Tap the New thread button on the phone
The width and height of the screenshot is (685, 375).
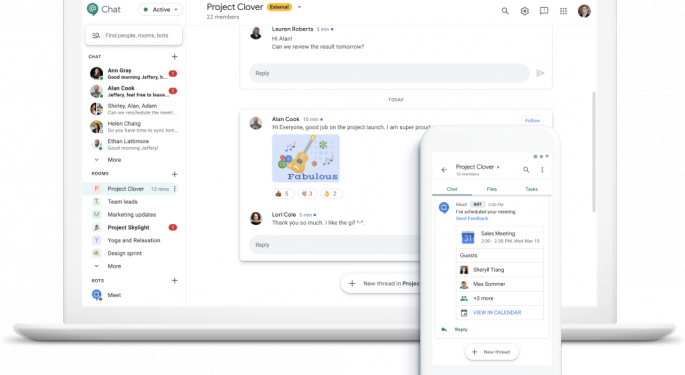click(x=492, y=352)
